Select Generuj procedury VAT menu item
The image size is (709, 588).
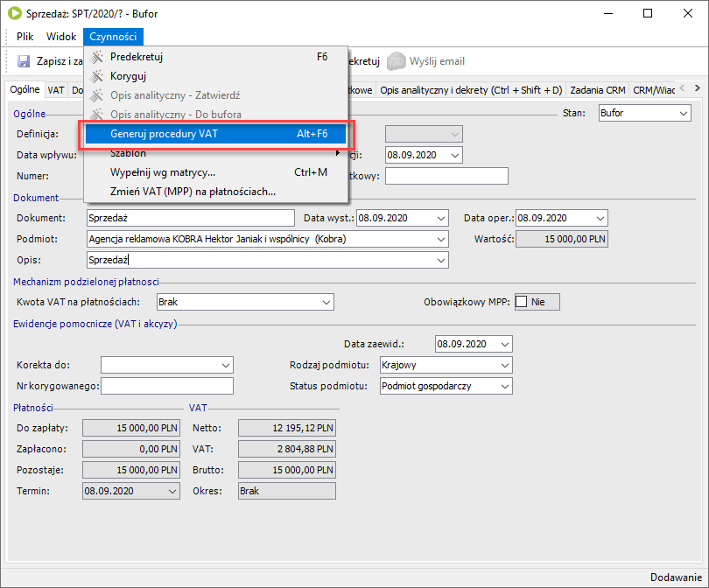pos(215,134)
